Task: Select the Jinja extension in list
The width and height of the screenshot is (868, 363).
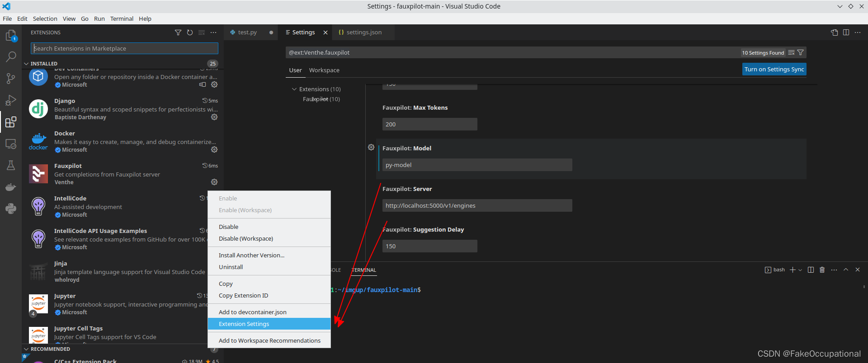Action: [x=122, y=271]
